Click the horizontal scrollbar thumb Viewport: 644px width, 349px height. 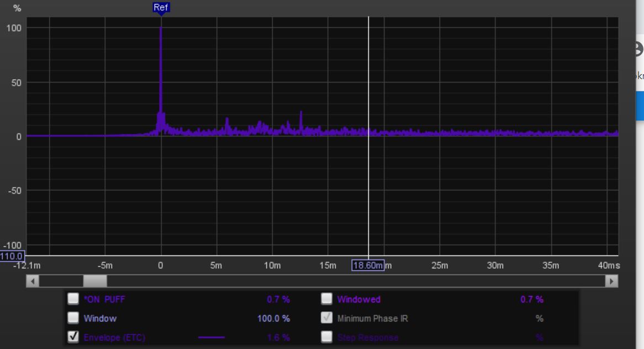click(x=94, y=281)
